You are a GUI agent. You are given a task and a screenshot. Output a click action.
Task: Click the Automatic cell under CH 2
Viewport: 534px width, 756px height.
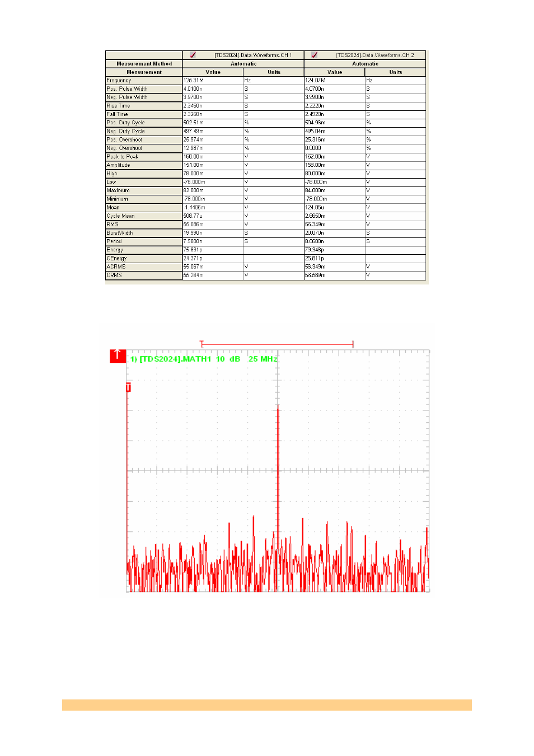tap(365, 64)
